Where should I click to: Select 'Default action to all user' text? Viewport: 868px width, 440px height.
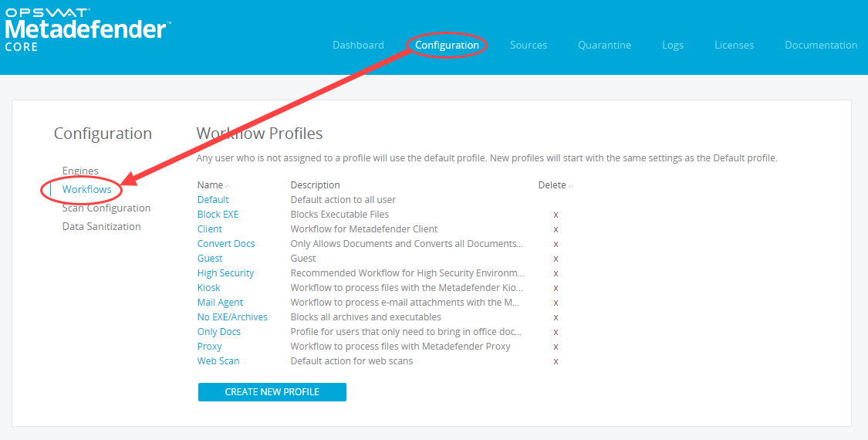(343, 199)
